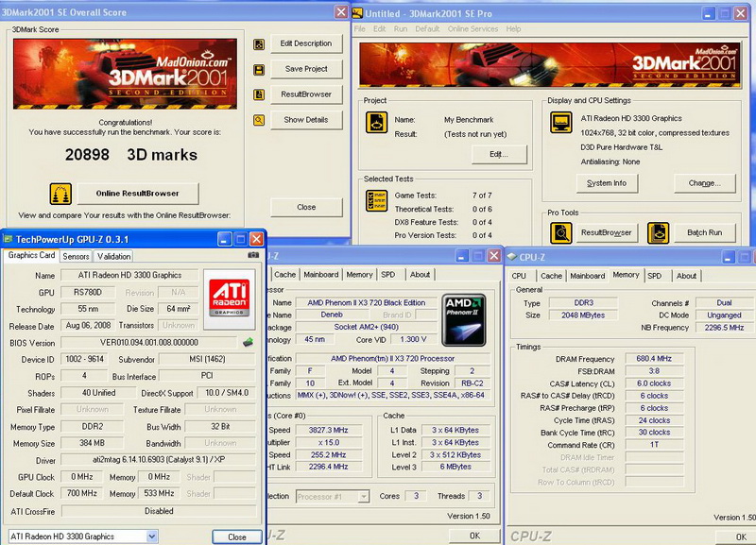Click ResultBrowser button in Overall Score window
The height and width of the screenshot is (545, 756).
tap(306, 94)
